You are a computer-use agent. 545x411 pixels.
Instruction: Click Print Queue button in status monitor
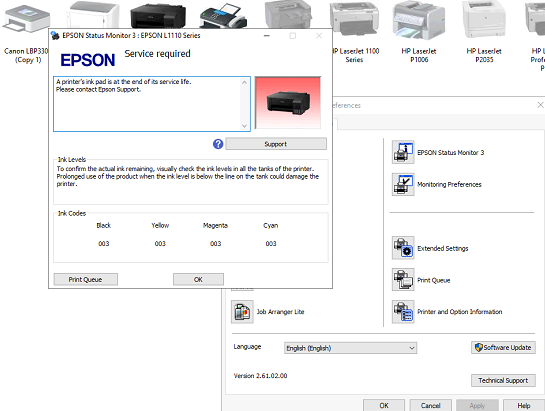(x=86, y=279)
